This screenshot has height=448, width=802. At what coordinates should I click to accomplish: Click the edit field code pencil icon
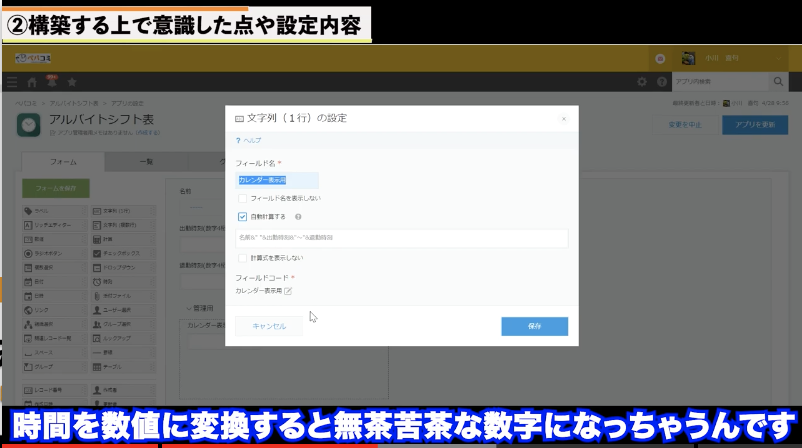pyautogui.click(x=288, y=291)
